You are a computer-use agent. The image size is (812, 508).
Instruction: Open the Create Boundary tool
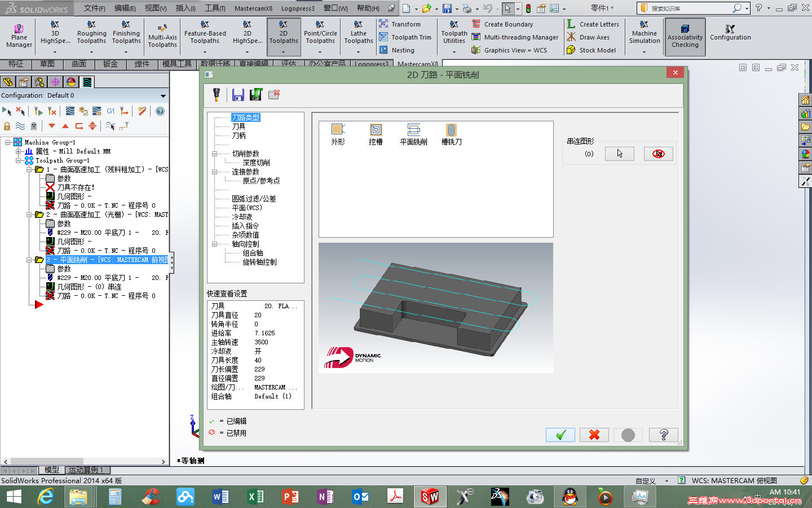coord(502,24)
